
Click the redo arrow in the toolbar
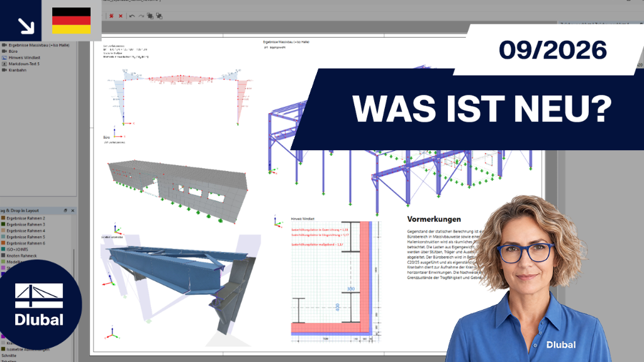[141, 16]
